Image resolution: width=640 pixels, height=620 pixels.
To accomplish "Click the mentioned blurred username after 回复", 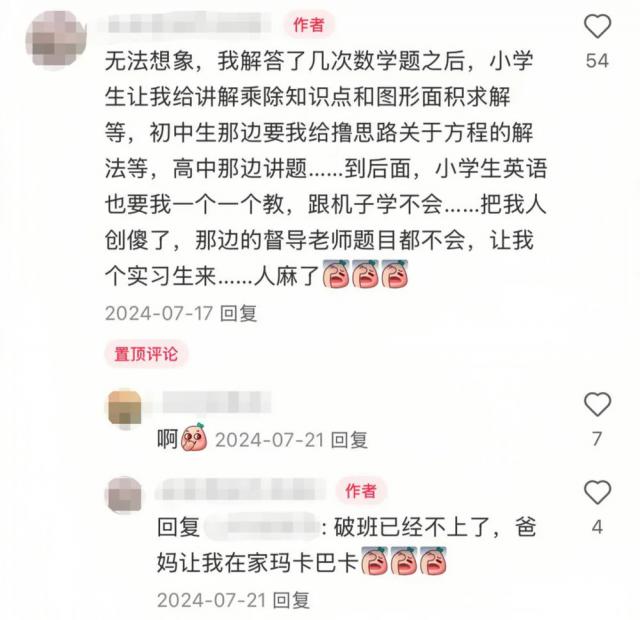I will (x=261, y=526).
